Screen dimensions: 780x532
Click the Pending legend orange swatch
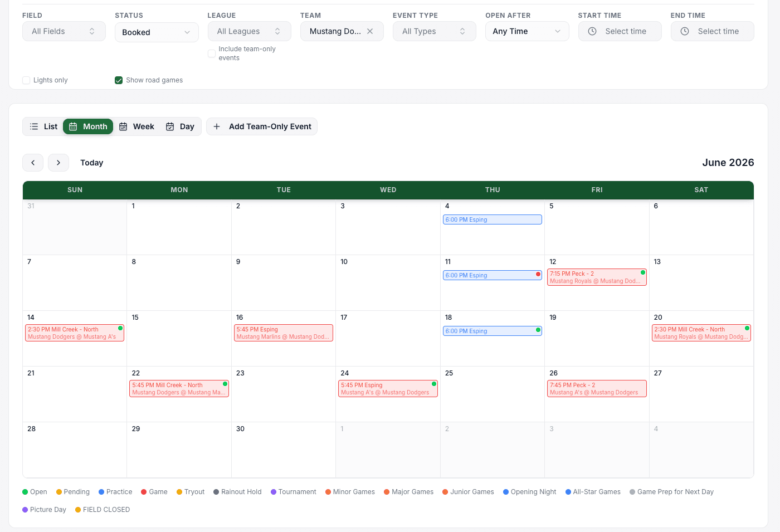coord(59,492)
